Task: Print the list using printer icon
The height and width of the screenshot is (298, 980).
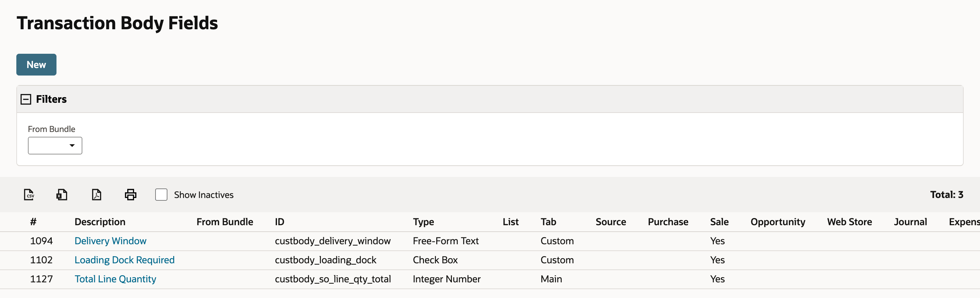Action: (x=130, y=195)
